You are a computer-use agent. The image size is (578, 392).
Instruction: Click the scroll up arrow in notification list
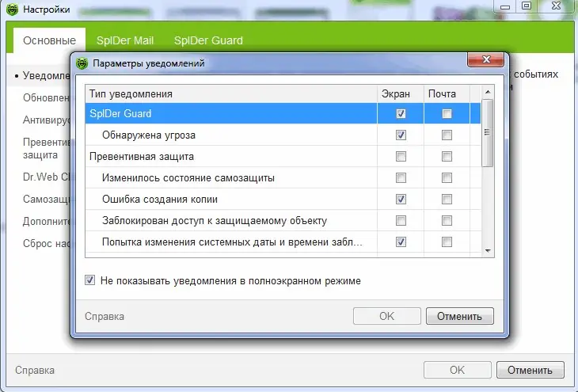(x=488, y=92)
